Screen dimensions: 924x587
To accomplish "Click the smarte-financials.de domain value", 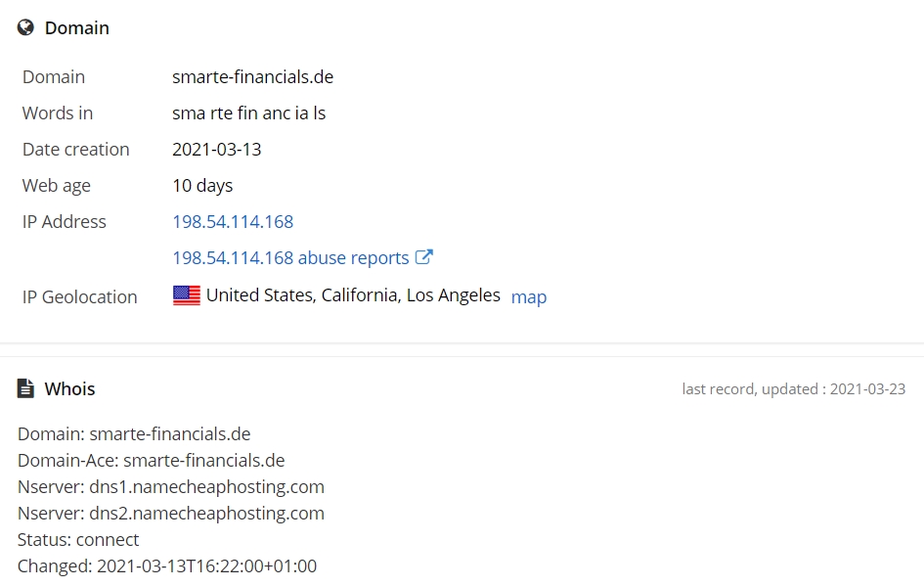I will 253,77.
